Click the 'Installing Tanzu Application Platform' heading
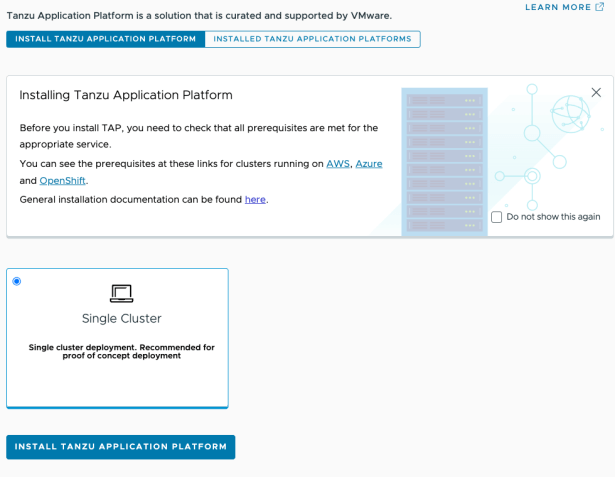The width and height of the screenshot is (615, 477). click(x=126, y=95)
